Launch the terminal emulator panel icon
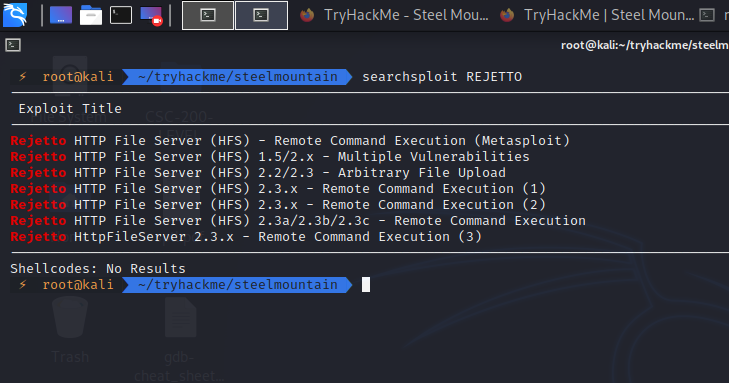 pyautogui.click(x=121, y=15)
